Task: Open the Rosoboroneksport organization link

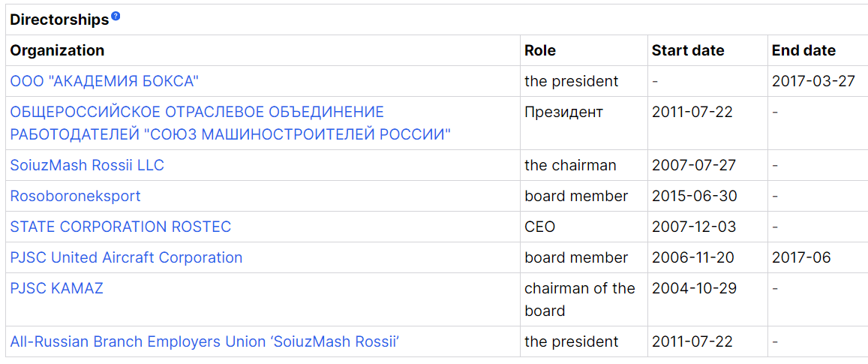Action: (75, 196)
